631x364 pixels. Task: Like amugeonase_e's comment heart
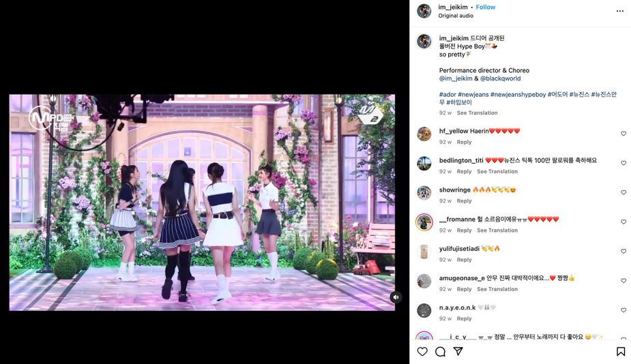[x=623, y=281]
